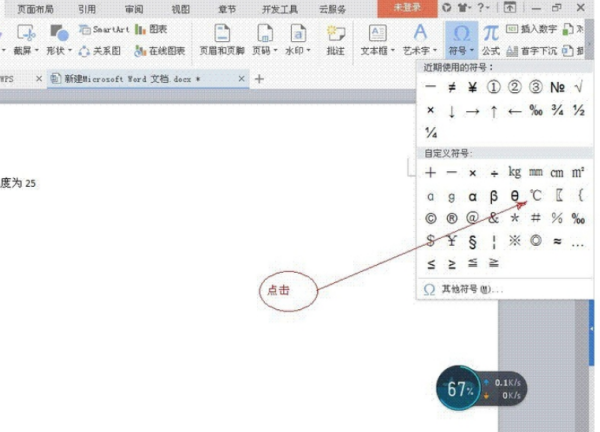600x432 pixels.
Task: Open the Word Art (艺术字) dropdown
Action: tap(420, 40)
